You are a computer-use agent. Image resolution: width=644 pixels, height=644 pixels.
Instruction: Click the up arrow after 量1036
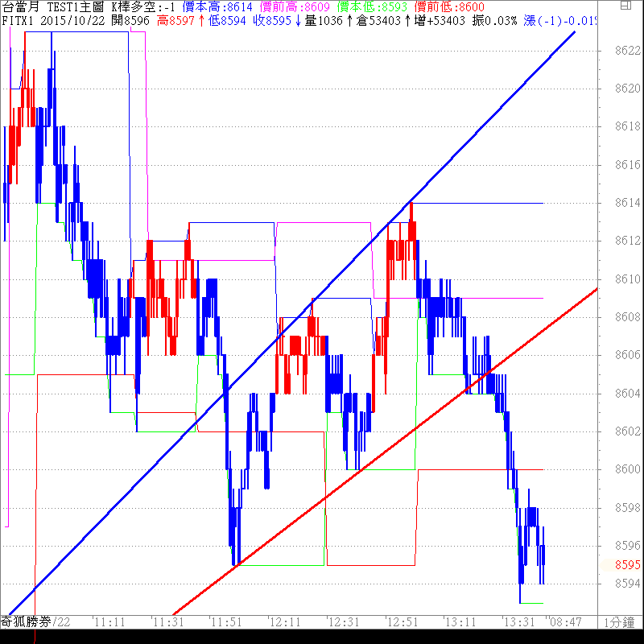coord(349,19)
